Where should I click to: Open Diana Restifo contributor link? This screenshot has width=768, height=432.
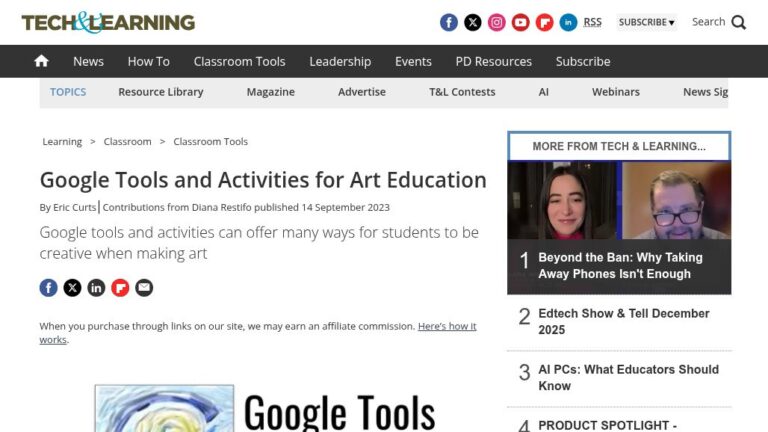[x=221, y=207]
